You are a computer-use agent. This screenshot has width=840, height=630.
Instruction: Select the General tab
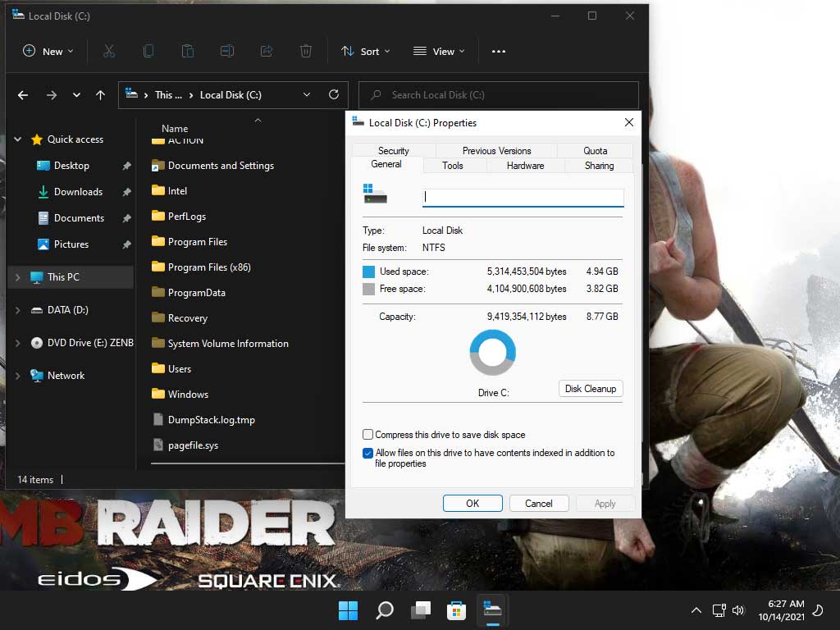point(386,164)
